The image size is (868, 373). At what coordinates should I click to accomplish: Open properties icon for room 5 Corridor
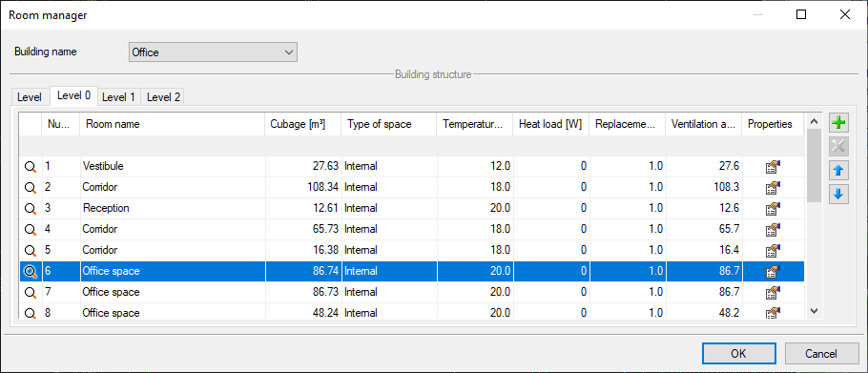pyautogui.click(x=773, y=251)
